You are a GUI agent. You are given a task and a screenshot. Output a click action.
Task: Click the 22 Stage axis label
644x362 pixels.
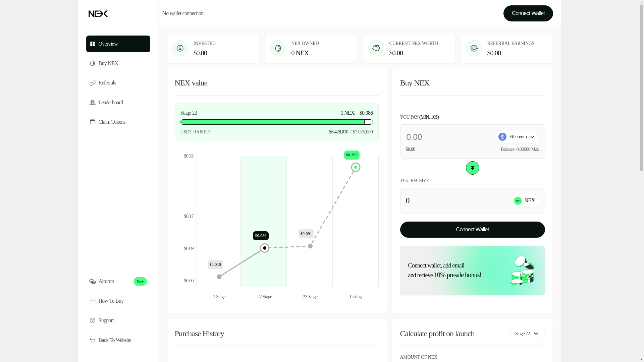point(265,297)
